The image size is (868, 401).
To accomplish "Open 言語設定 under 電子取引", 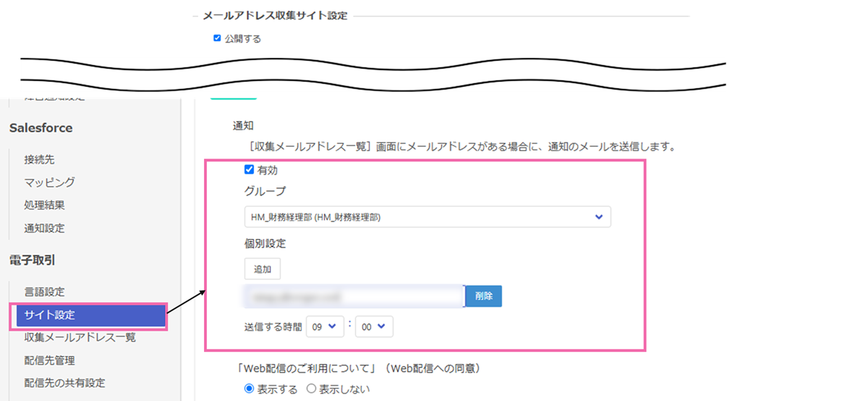I will (45, 292).
